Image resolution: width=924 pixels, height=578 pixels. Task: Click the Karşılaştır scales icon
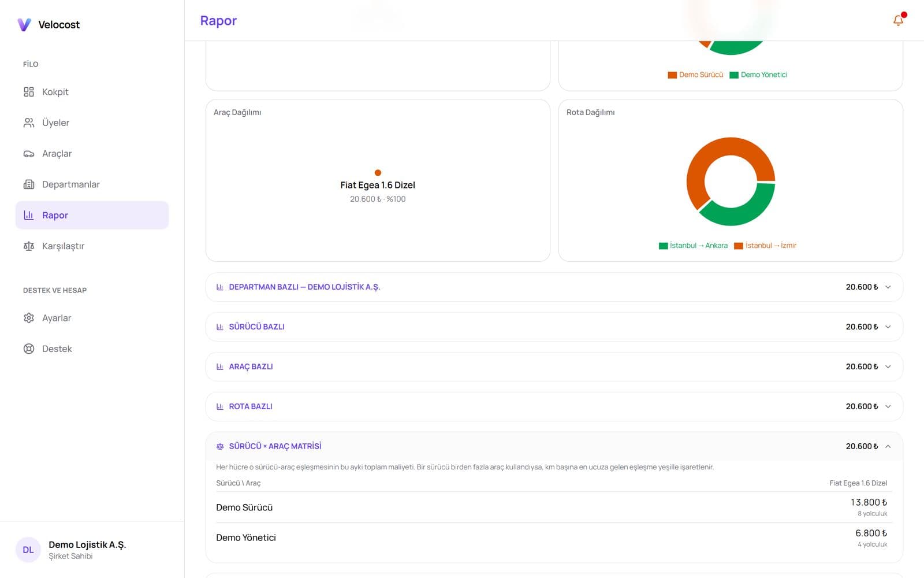point(29,246)
